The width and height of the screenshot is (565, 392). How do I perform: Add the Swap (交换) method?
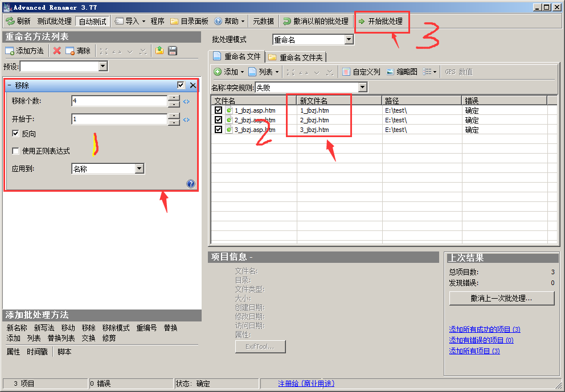[88, 339]
